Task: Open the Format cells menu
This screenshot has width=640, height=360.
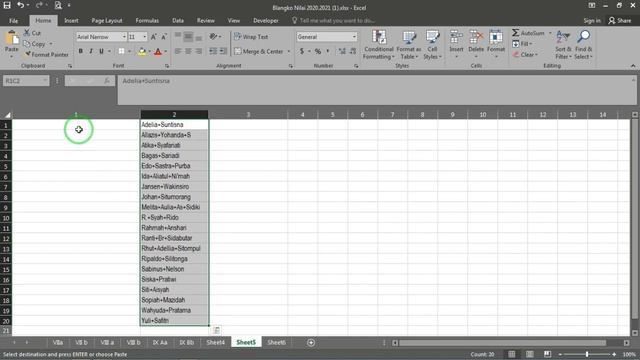Action: tap(496, 44)
